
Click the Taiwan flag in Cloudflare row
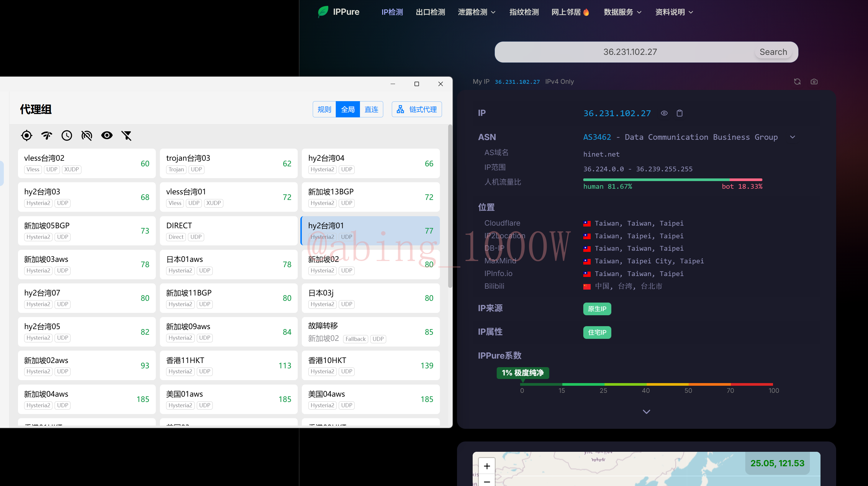587,223
